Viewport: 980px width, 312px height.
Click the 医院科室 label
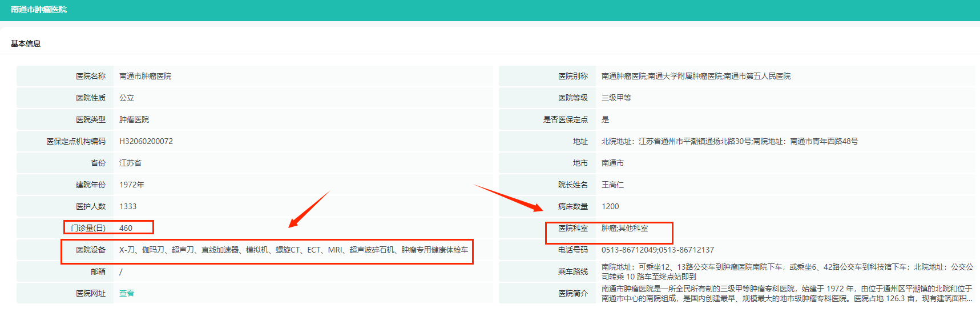pyautogui.click(x=573, y=228)
